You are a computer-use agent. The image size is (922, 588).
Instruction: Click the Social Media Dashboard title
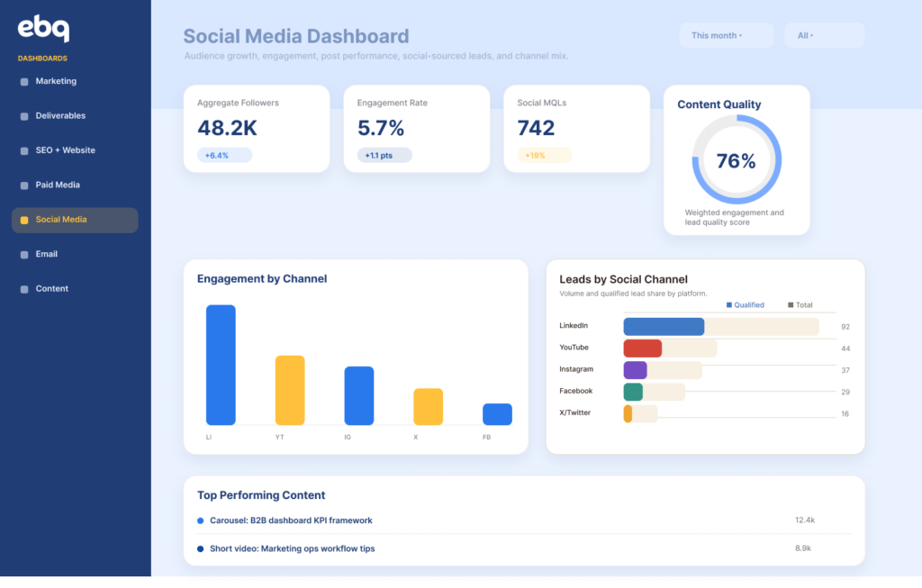(295, 36)
